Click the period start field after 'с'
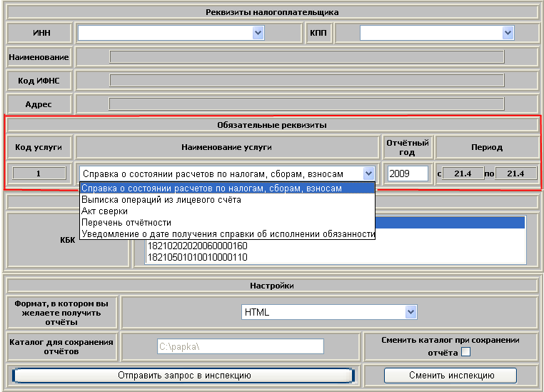This screenshot has width=544, height=392. click(463, 174)
